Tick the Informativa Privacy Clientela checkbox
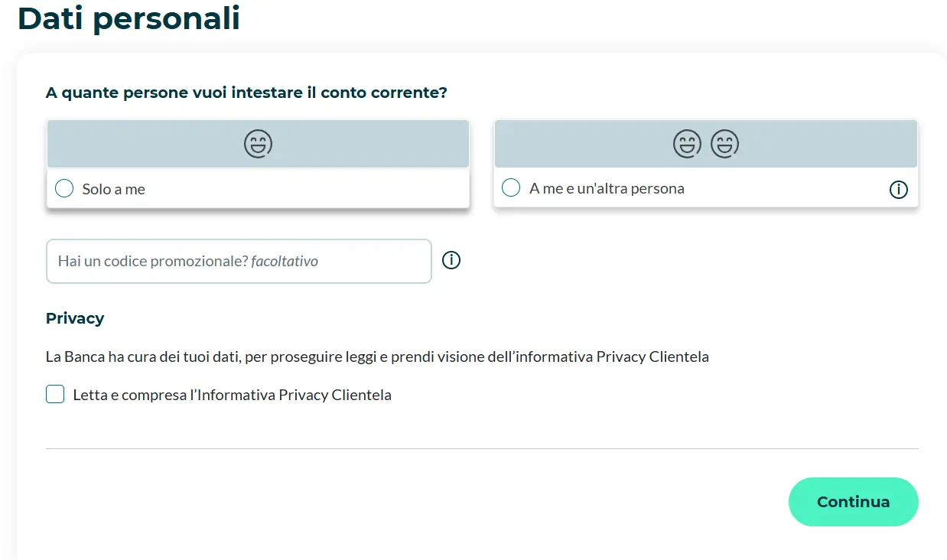Image resolution: width=947 pixels, height=560 pixels. pos(55,395)
